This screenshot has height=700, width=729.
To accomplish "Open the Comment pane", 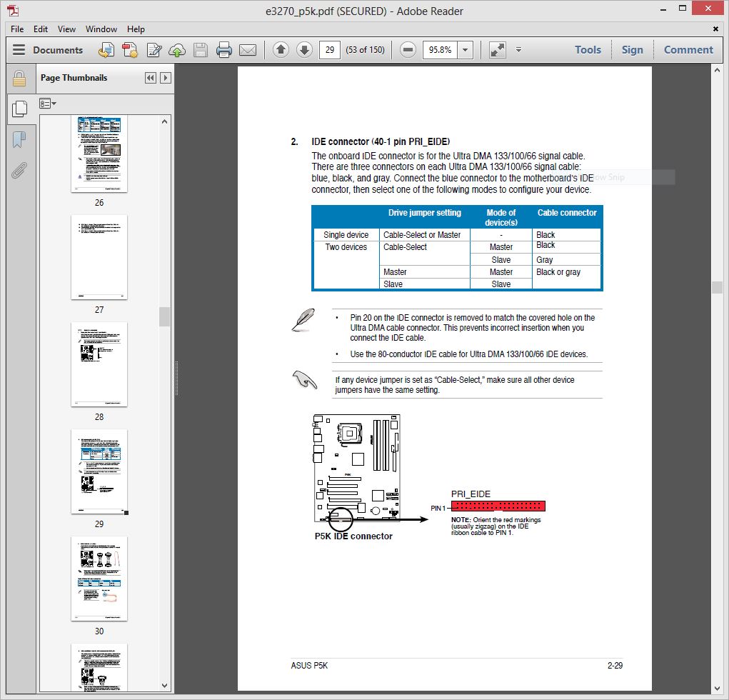I will [x=688, y=50].
